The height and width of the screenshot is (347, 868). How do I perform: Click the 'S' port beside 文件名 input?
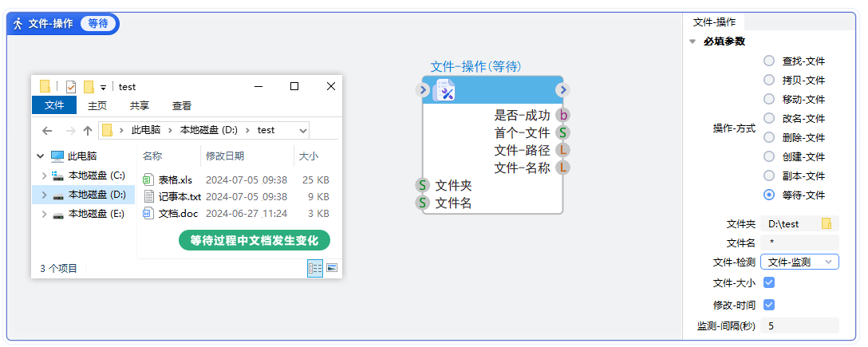coord(422,203)
